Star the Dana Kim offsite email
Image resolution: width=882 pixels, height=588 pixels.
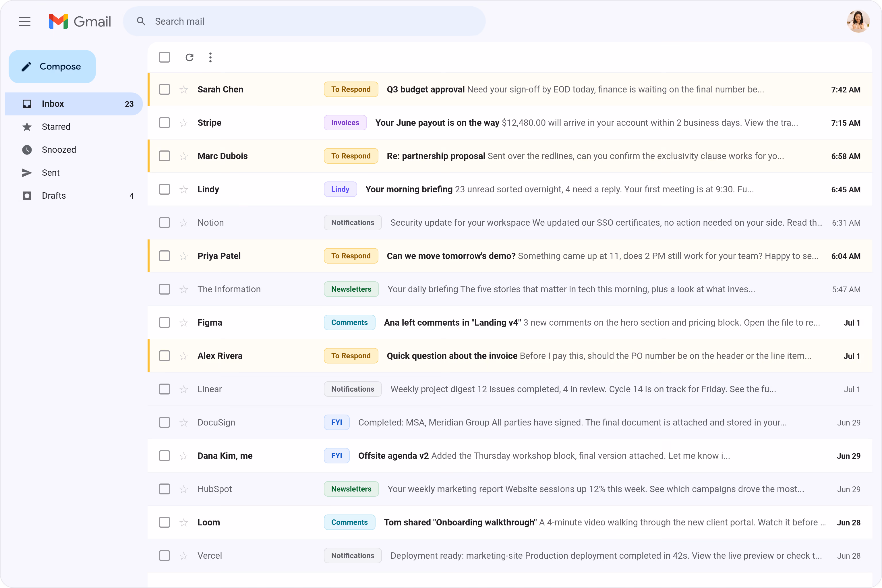coord(184,456)
